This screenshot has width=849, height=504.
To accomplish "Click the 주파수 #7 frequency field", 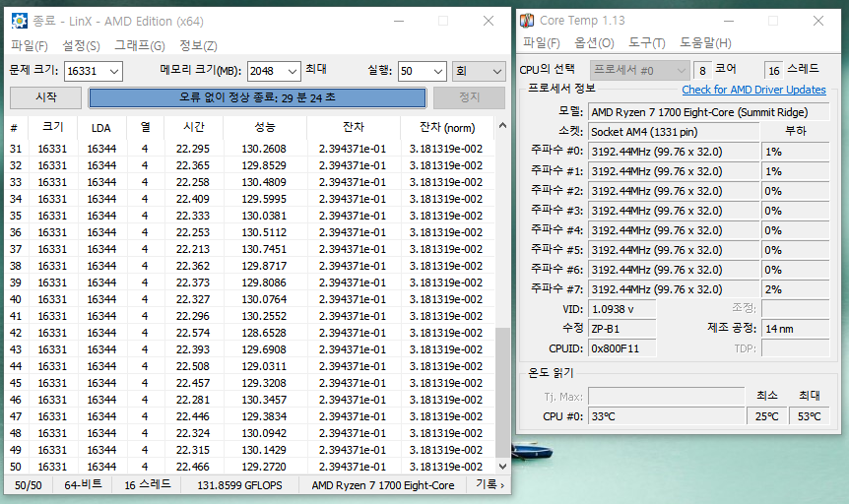I will [674, 289].
